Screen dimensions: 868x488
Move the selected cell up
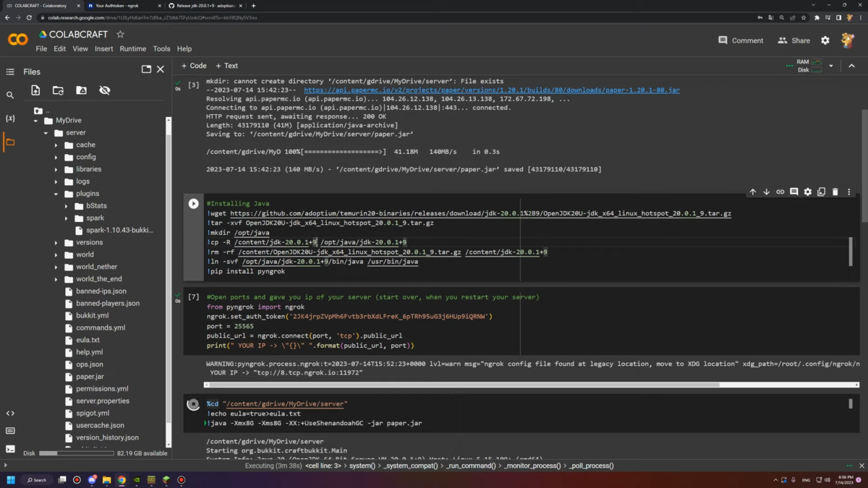[752, 192]
